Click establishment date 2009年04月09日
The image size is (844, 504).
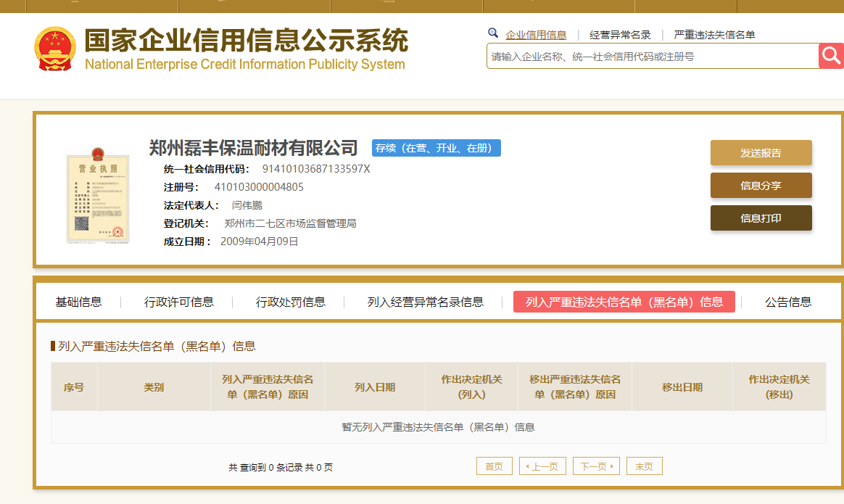pos(260,241)
